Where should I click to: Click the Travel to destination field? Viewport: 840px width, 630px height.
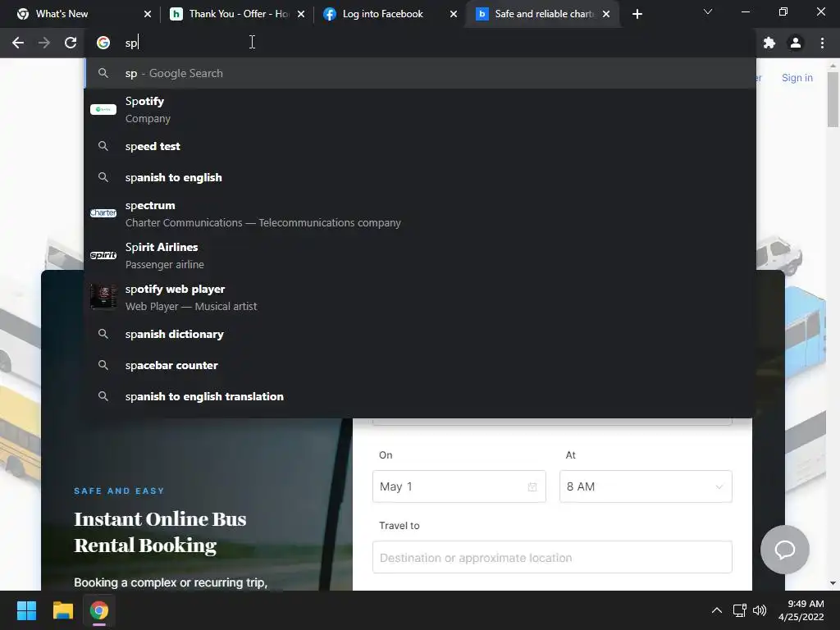(552, 558)
